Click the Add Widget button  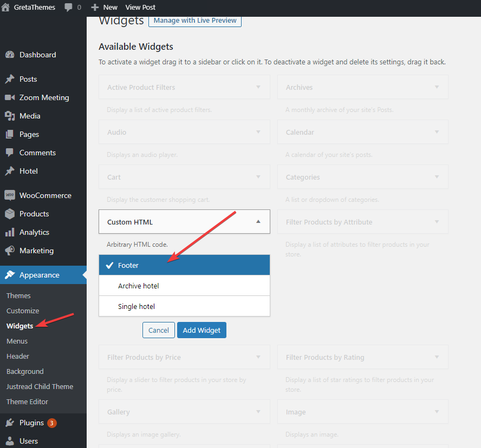(201, 330)
